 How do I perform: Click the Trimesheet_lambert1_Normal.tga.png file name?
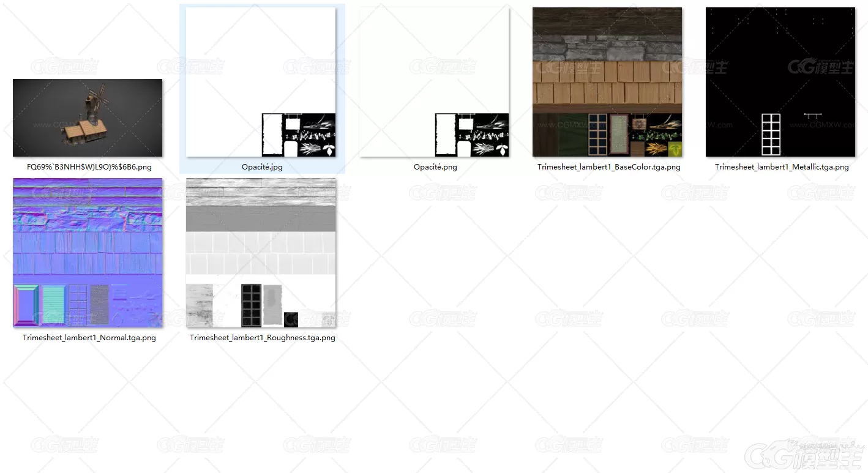pyautogui.click(x=89, y=337)
